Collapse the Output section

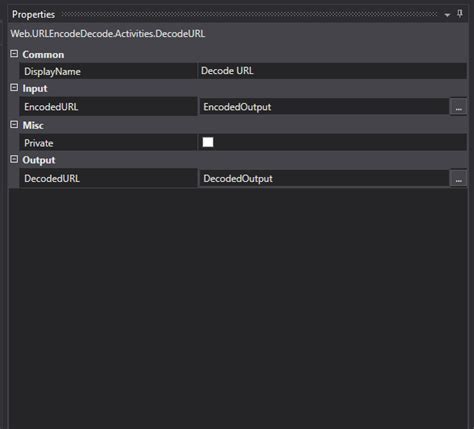click(14, 159)
